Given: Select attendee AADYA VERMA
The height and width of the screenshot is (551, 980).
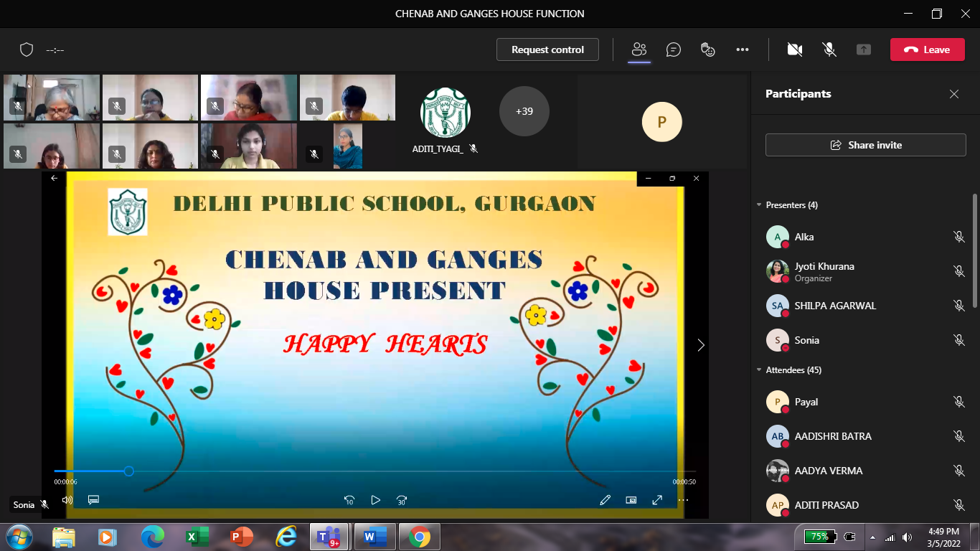Looking at the screenshot, I should 866,471.
